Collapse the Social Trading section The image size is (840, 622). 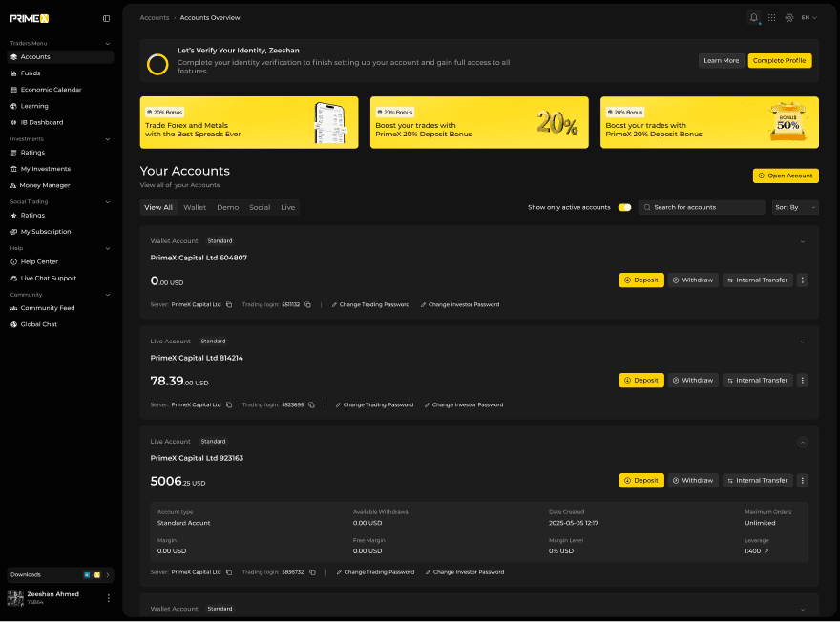(x=108, y=202)
